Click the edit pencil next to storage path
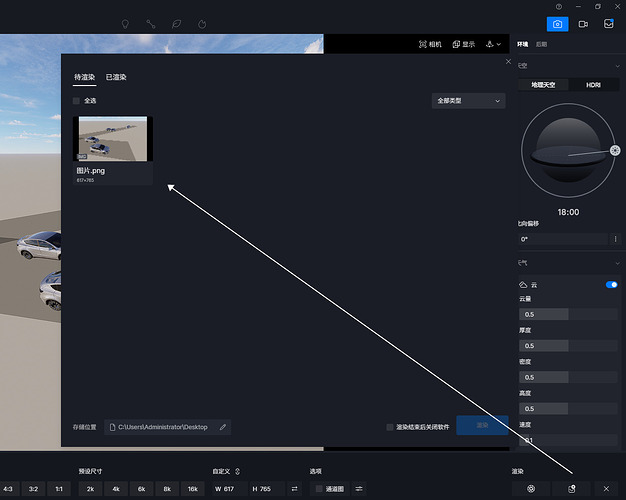 pos(223,427)
